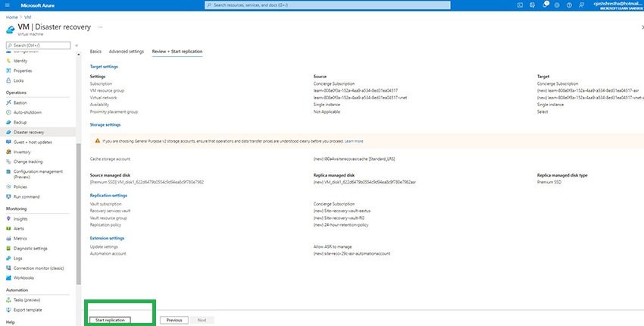Open the Directories and subscriptions filter icon
The width and height of the screenshot is (644, 326).
coord(533,5)
